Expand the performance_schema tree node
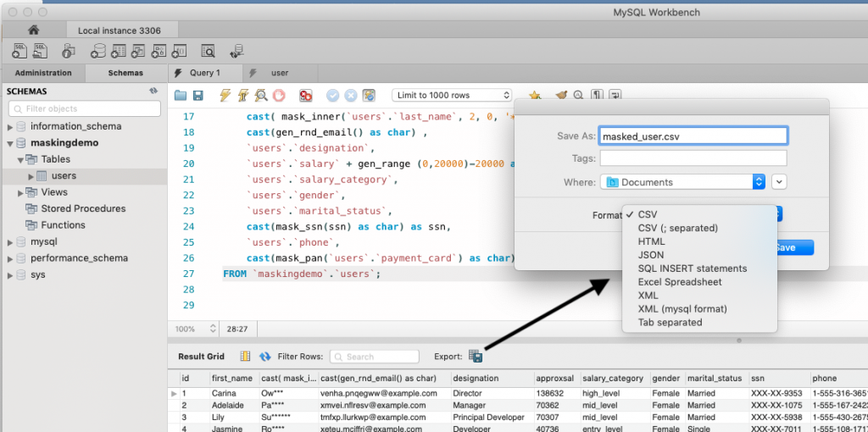 coord(11,258)
